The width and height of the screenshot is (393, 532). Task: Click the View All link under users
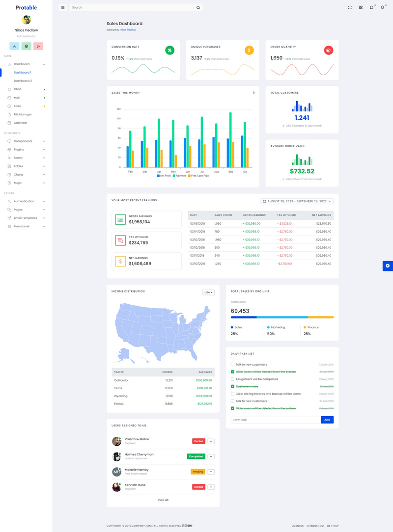coord(163,500)
